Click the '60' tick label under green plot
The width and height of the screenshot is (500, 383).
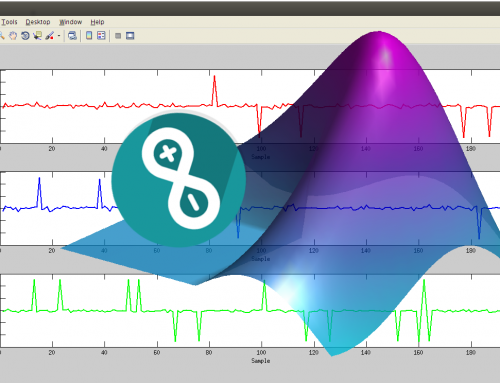157,352
